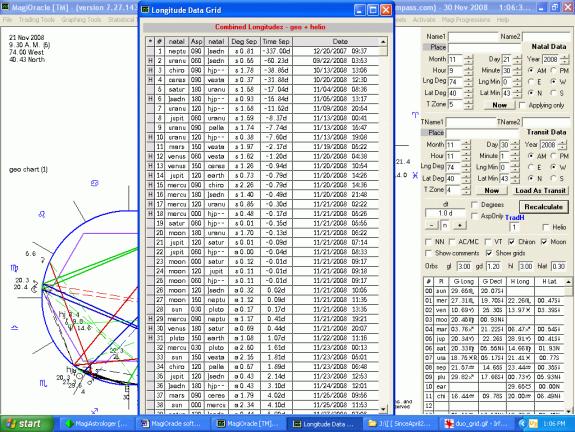Click into the TName1 field

pos(470,122)
